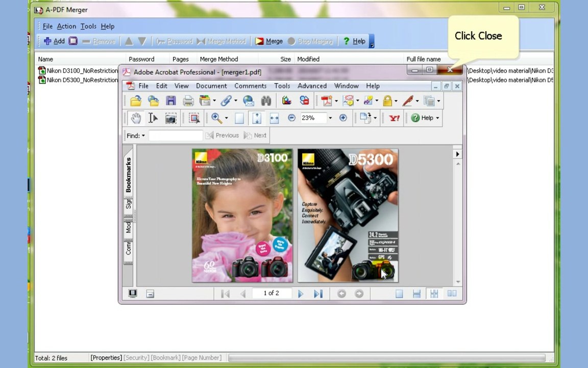Open the Zoom tool dropdown arrow
588x368 pixels.
click(x=226, y=118)
